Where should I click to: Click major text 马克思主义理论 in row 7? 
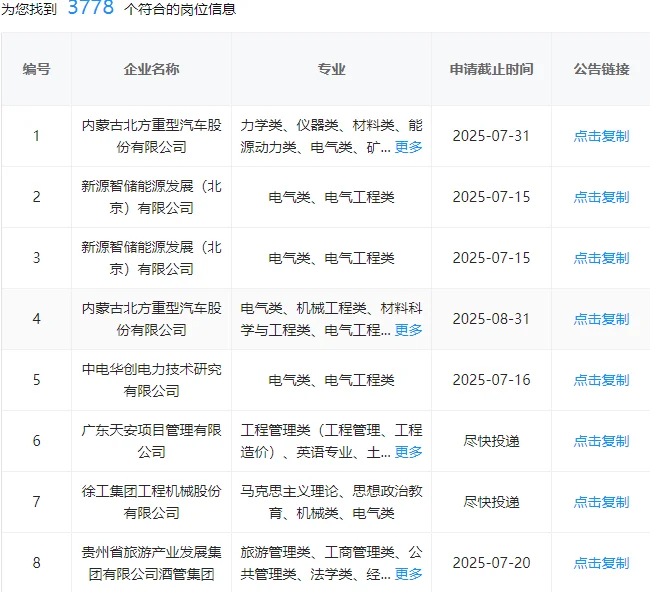[289, 491]
